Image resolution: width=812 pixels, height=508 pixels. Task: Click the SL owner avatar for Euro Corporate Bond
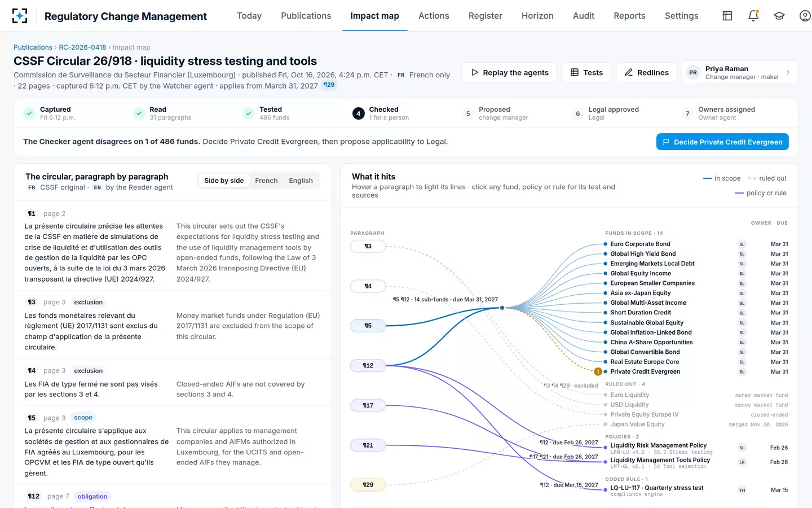click(742, 244)
